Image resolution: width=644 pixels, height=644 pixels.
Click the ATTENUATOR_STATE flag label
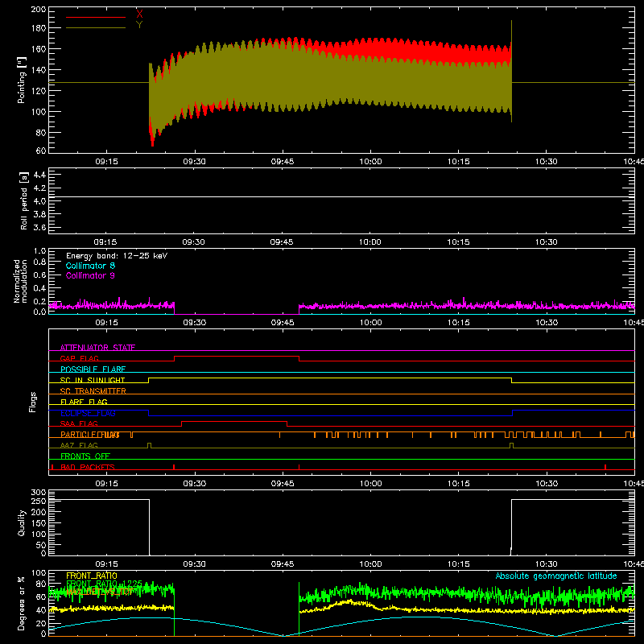[x=97, y=348]
